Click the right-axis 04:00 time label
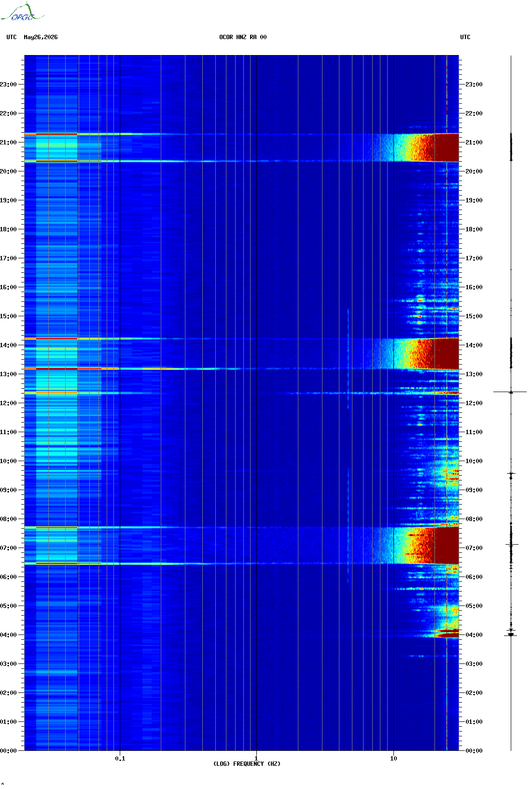The width and height of the screenshot is (532, 789). click(474, 635)
